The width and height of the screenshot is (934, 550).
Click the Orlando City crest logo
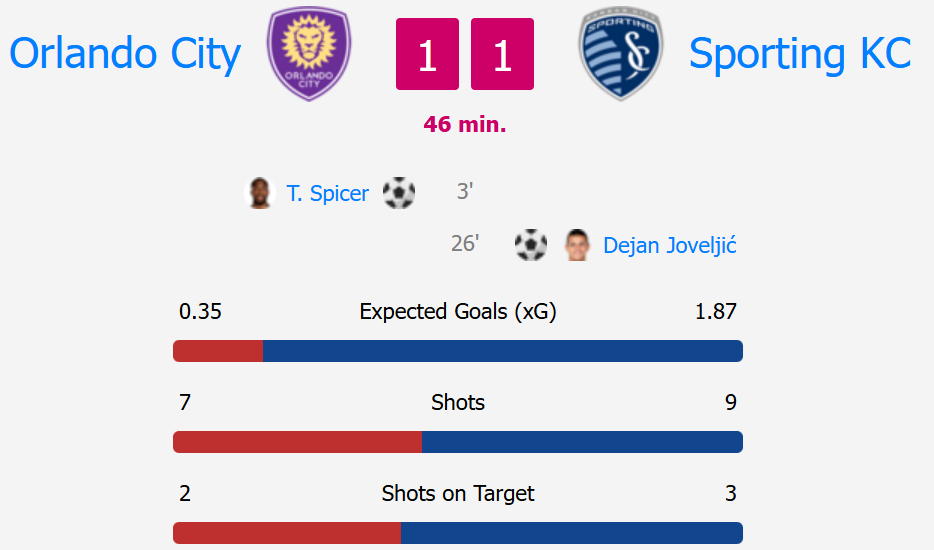(309, 54)
